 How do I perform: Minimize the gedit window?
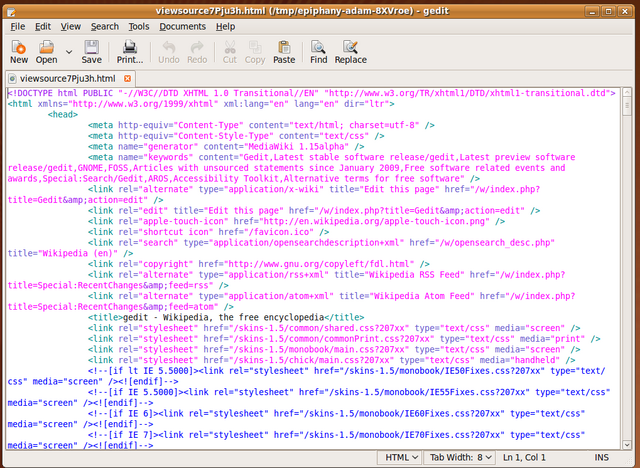[x=592, y=11]
